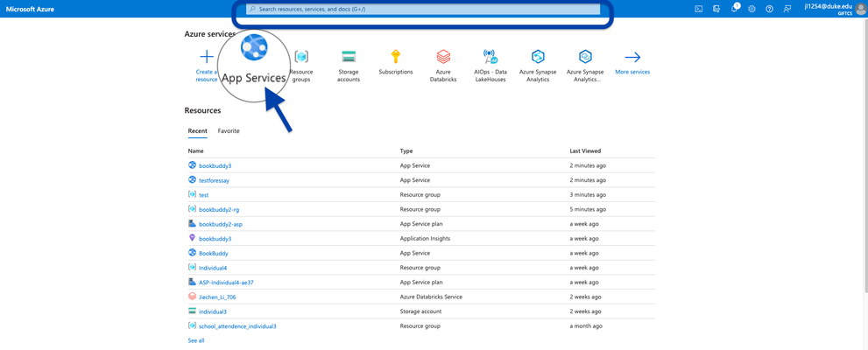Image resolution: width=868 pixels, height=350 pixels.
Task: Open the App Services icon
Action: pyautogui.click(x=254, y=46)
